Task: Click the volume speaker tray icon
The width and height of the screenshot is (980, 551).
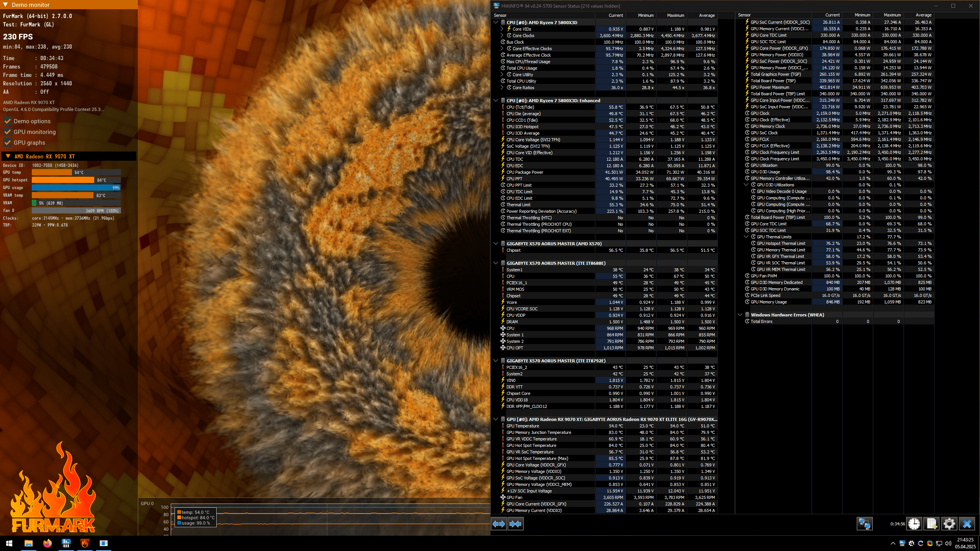Action: tap(948, 543)
